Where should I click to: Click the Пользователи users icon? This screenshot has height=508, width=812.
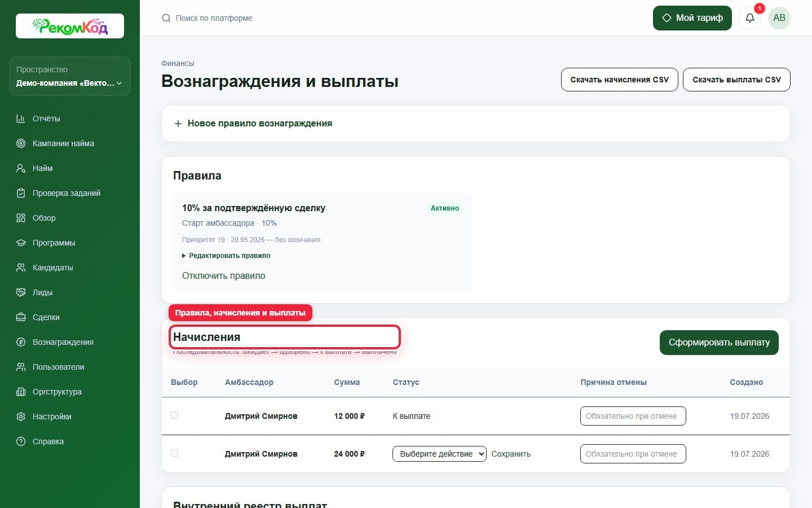[x=21, y=367]
